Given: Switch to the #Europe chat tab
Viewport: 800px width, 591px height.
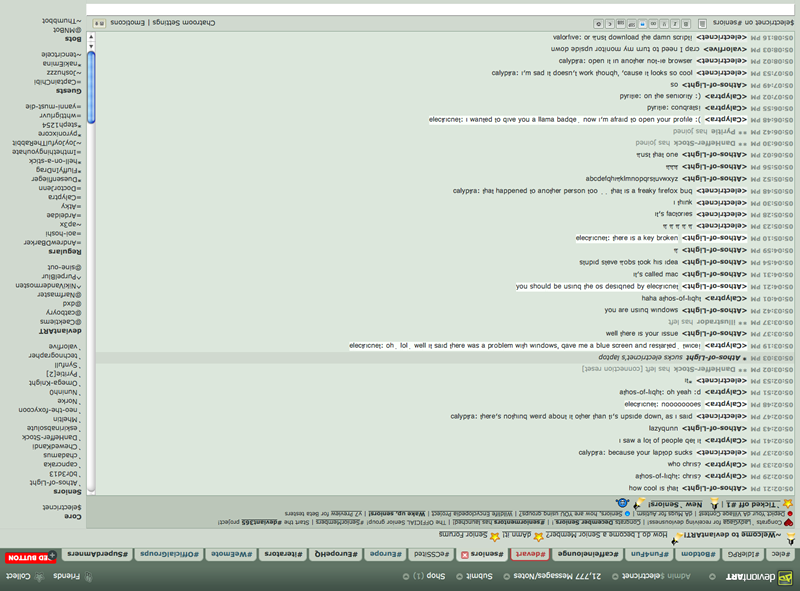Looking at the screenshot, I should [x=385, y=554].
